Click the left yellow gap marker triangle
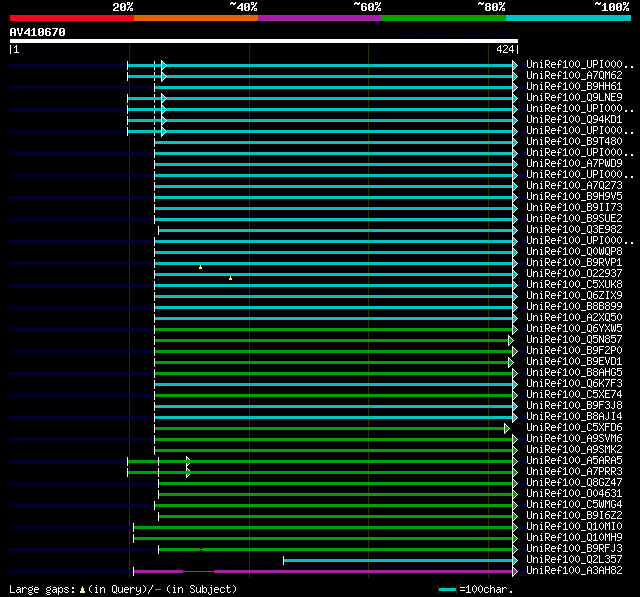640x597 pixels. click(200, 267)
